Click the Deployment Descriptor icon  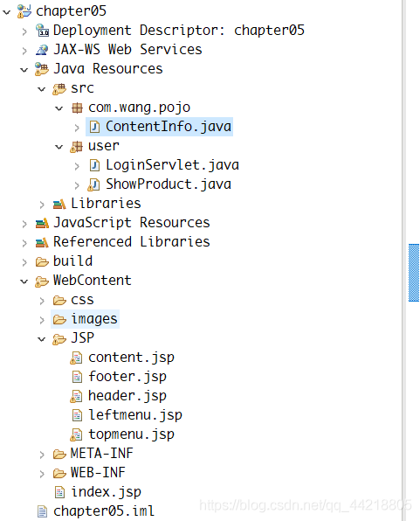point(42,31)
